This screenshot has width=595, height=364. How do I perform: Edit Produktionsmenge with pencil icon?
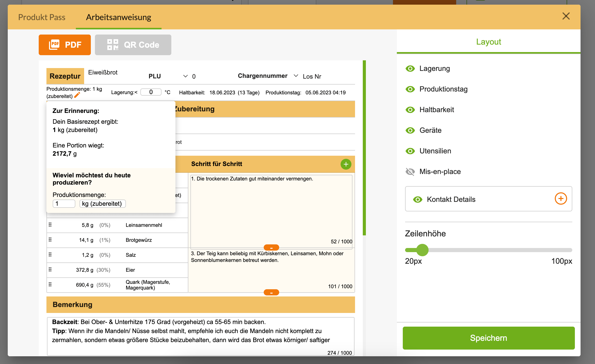click(x=77, y=95)
